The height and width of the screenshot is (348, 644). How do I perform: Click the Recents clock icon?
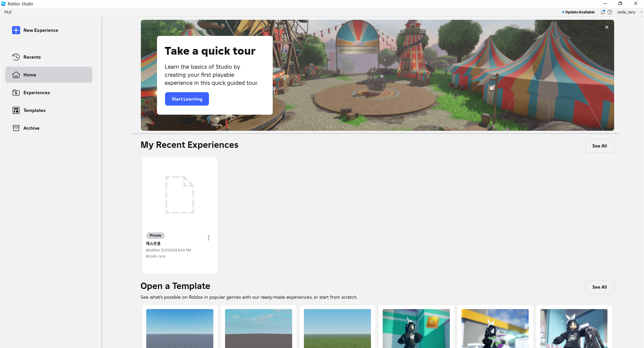pyautogui.click(x=16, y=57)
